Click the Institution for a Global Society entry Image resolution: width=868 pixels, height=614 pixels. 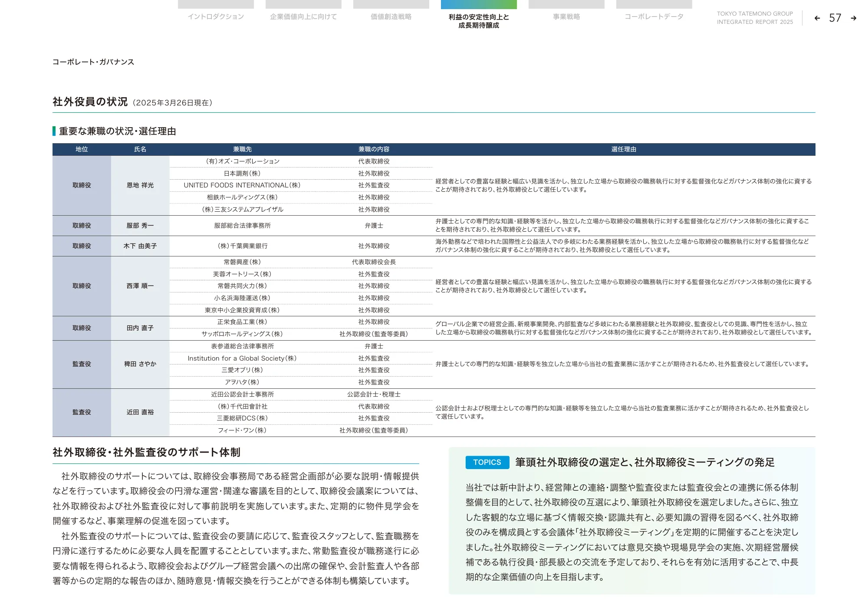tap(242, 358)
